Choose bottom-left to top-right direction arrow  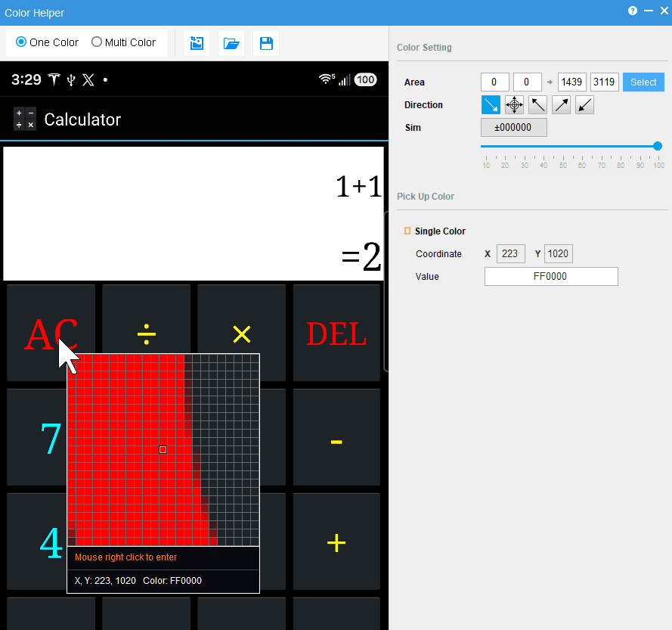tap(561, 104)
